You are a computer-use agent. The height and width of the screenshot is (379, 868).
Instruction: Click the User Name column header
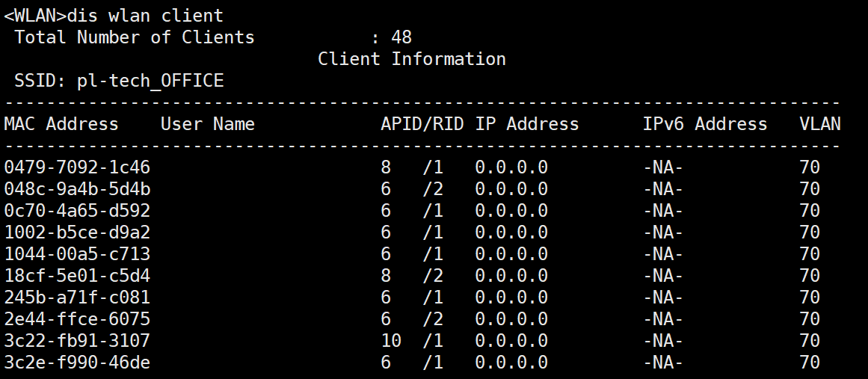pyautogui.click(x=208, y=124)
